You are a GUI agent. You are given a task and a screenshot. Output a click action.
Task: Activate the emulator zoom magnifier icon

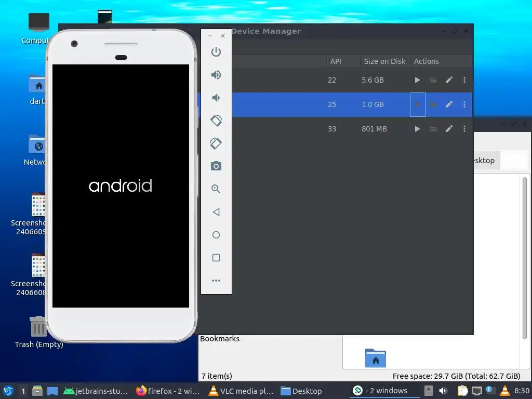click(x=216, y=189)
